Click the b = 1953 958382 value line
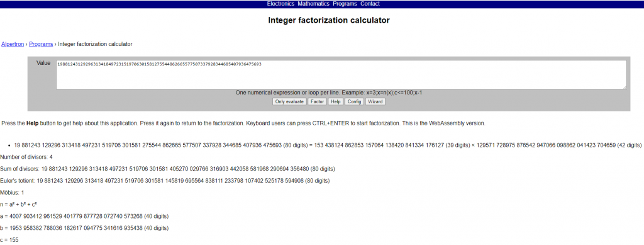This screenshot has height=245, width=644. (x=84, y=228)
